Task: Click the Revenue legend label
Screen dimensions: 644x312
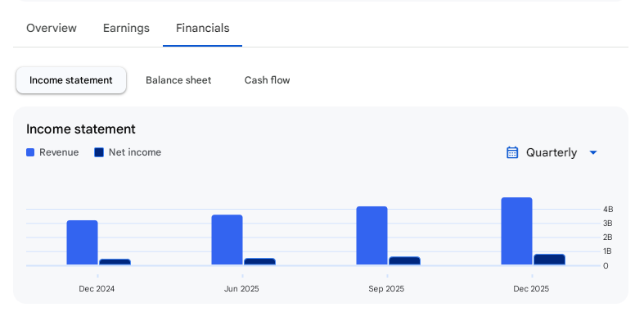Action: click(x=59, y=152)
